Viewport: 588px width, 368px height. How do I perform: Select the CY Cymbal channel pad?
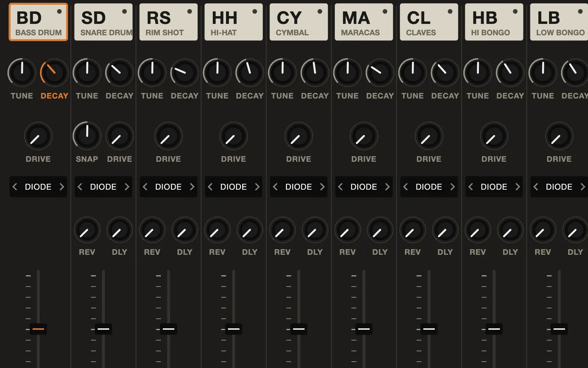point(299,22)
